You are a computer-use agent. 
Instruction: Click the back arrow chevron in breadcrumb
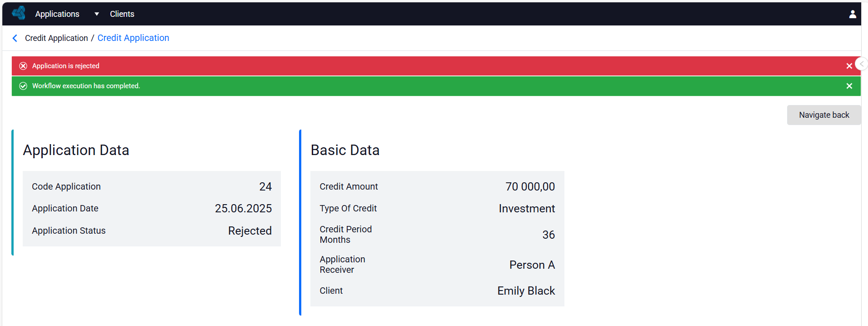click(15, 38)
